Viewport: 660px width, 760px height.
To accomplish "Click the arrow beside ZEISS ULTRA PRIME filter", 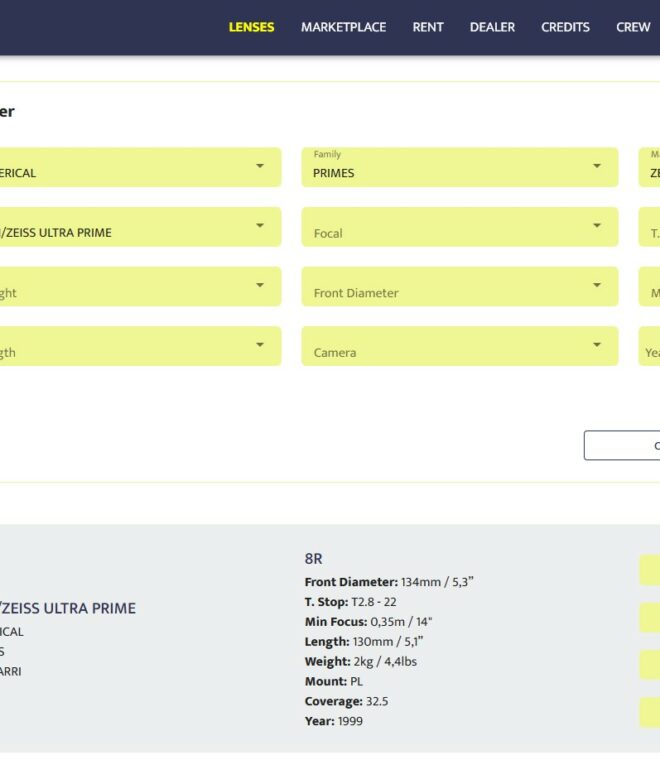I will (260, 225).
